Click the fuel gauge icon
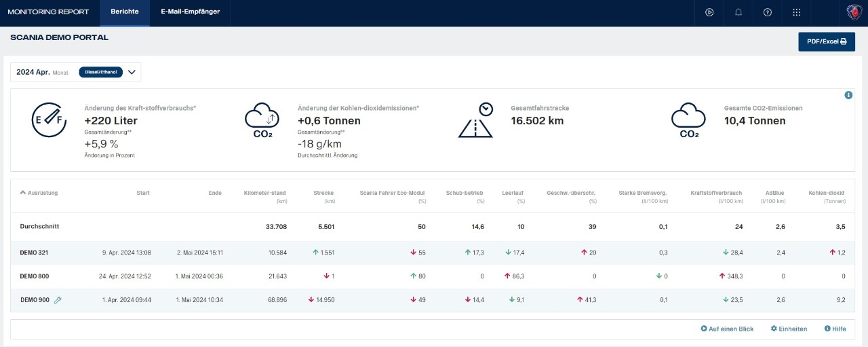868x347 pixels. (x=49, y=121)
